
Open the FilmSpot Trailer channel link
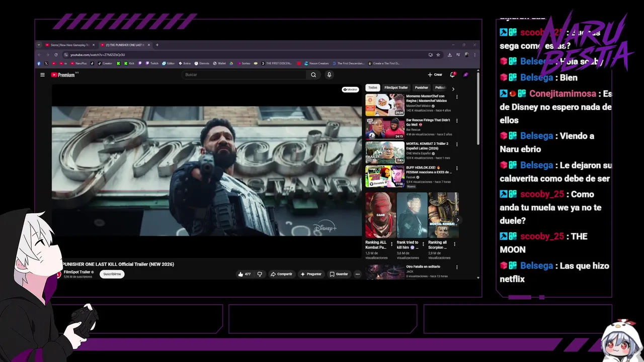tap(77, 272)
